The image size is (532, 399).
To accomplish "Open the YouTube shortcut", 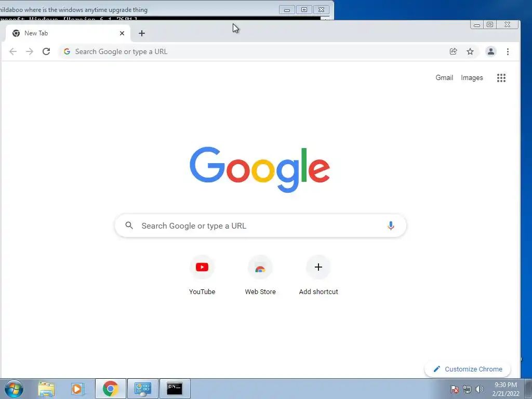I will 202,276.
